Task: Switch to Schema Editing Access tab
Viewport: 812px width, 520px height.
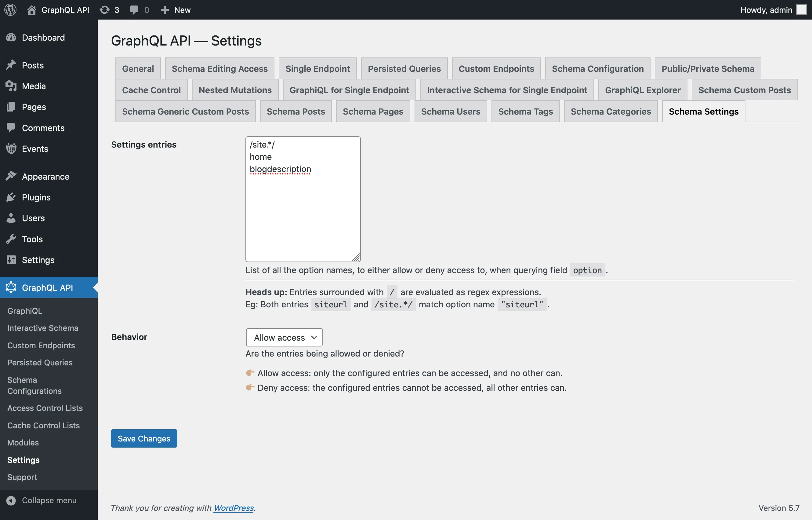Action: tap(219, 68)
